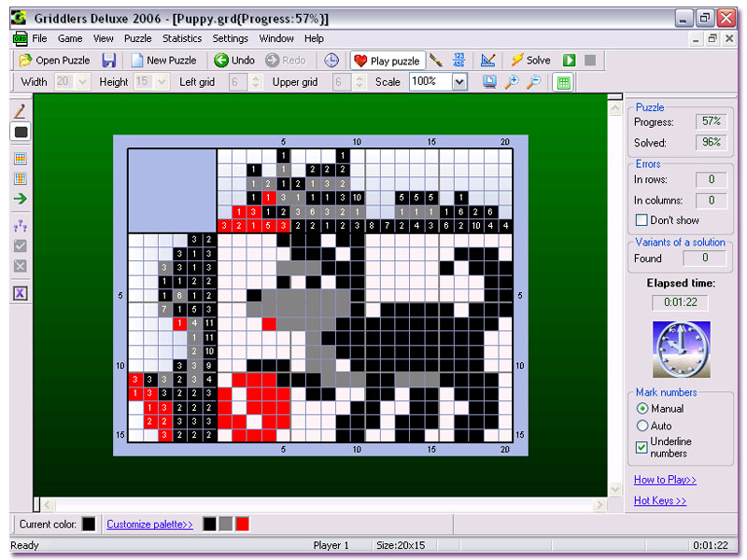Screen dimensions: 747x560
Task: Click the horizontal scrollbar left arrow
Action: 49,505
